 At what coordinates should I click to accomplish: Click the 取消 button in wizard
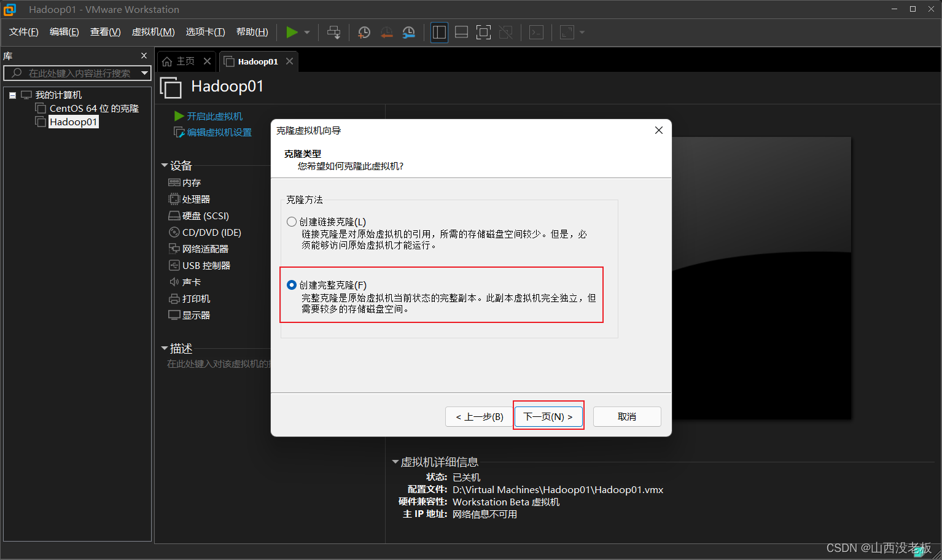627,416
